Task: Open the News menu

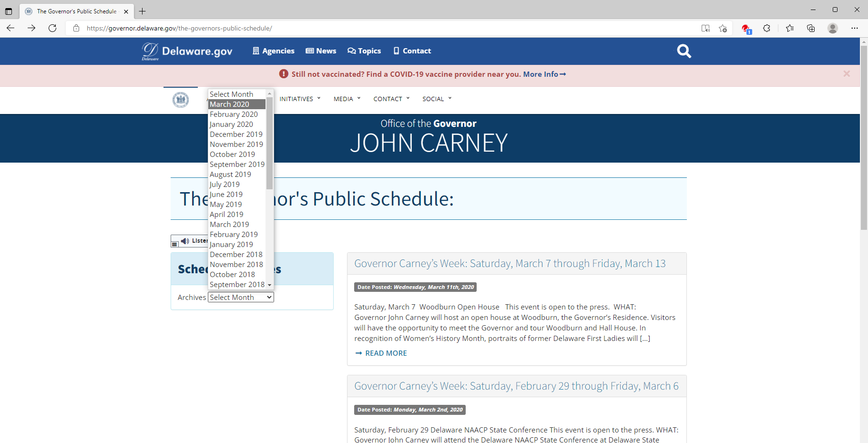Action: (321, 51)
